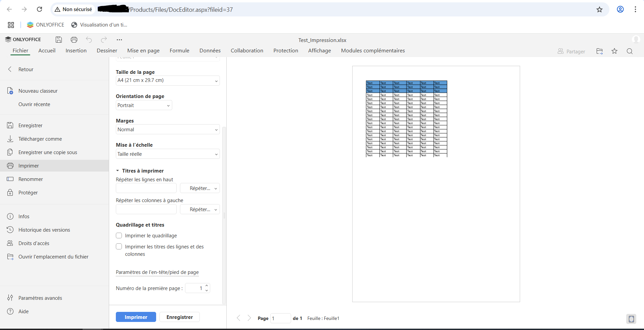Open the Orientation de page Portrait dropdown
This screenshot has width=644, height=330.
pos(144,105)
